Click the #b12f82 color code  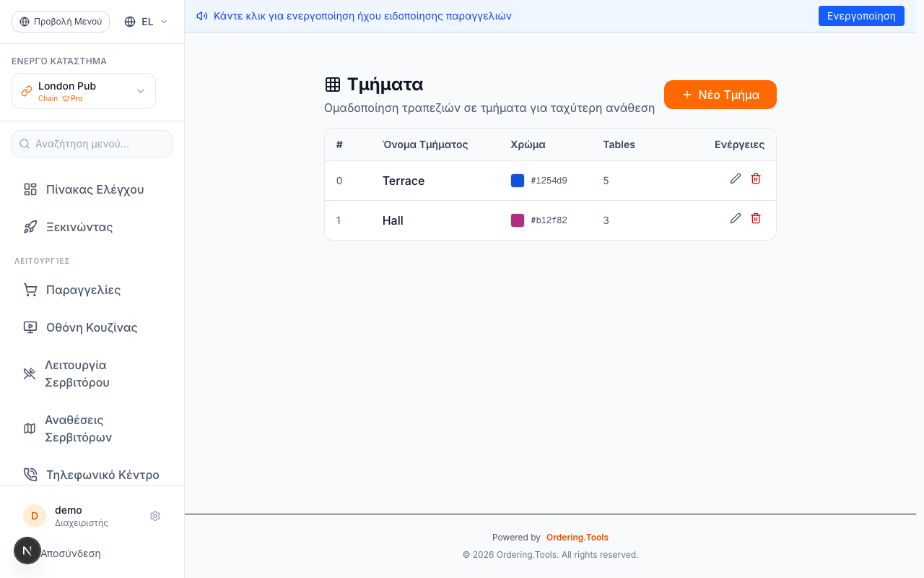point(549,220)
